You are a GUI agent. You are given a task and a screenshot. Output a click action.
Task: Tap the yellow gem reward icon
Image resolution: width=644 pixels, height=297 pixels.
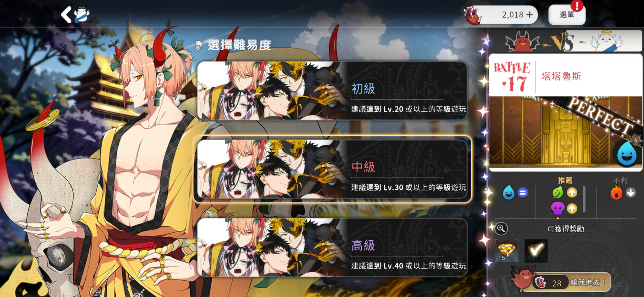pos(507,251)
